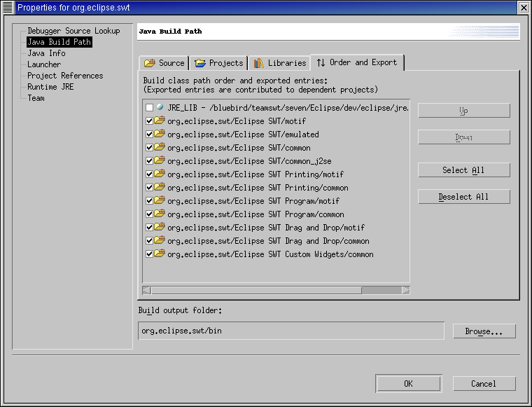Uncheck the SWT Program/motif checkbox
Image resolution: width=532 pixels, height=407 pixels.
coord(149,200)
